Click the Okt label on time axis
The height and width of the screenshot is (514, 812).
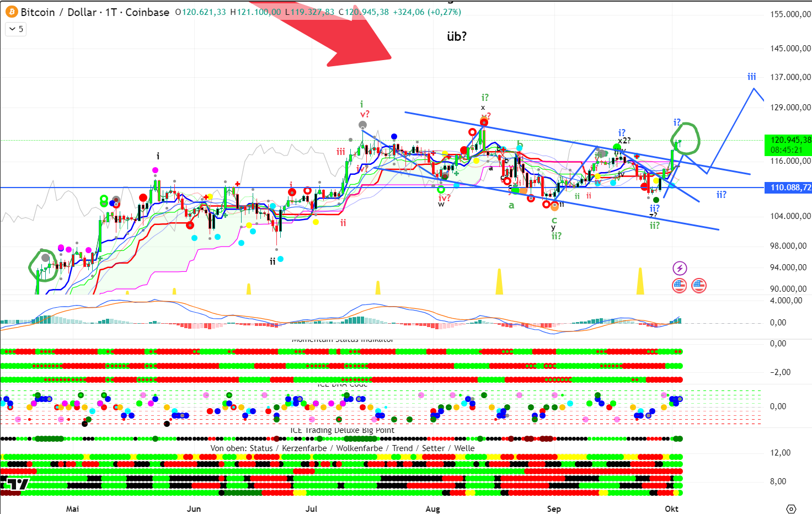point(671,508)
